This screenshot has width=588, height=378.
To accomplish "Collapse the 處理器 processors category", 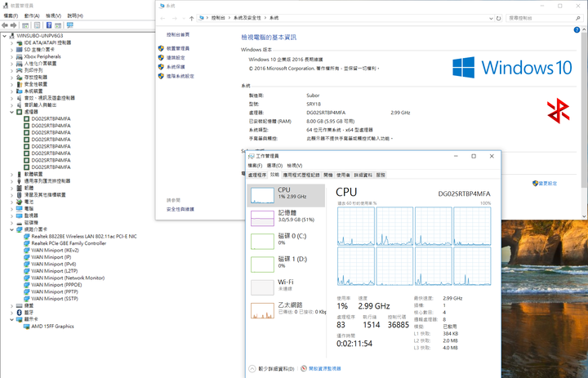I will coord(12,112).
